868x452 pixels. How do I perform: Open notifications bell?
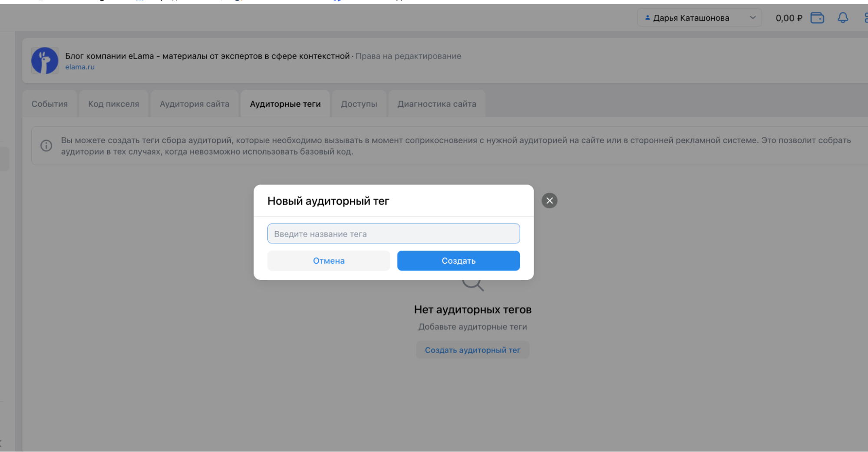[842, 18]
